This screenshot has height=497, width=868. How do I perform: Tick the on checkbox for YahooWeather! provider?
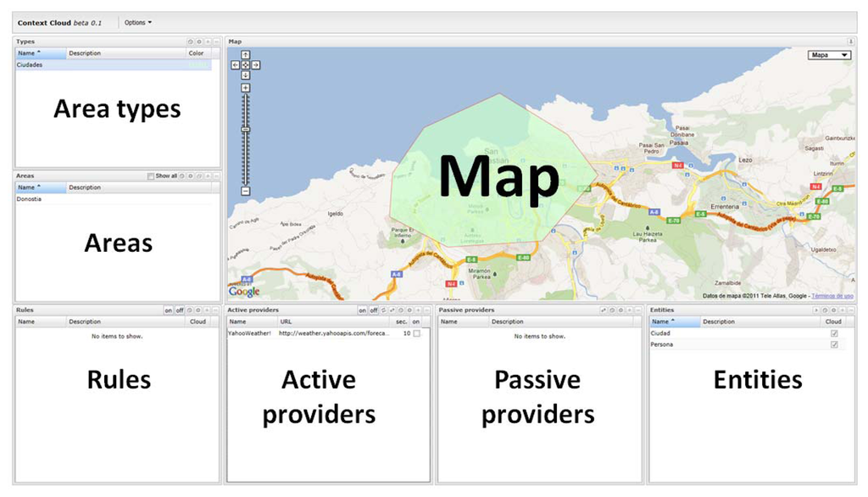417,333
